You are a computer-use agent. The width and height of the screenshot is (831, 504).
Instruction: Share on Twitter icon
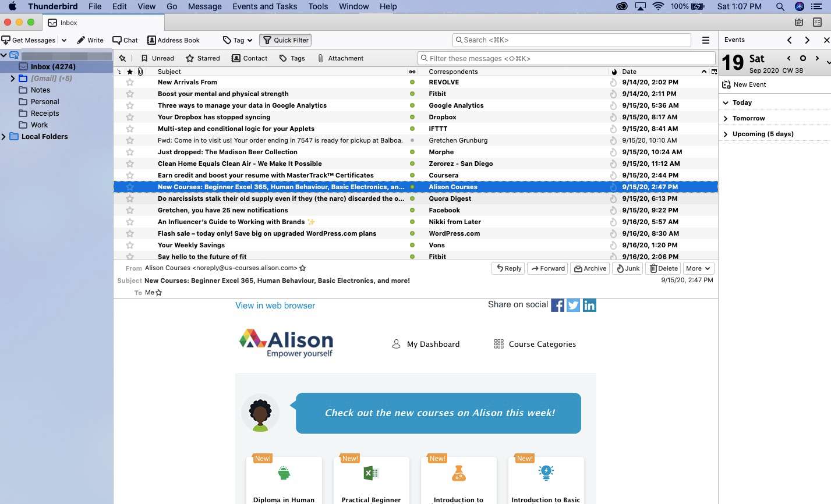tap(574, 306)
